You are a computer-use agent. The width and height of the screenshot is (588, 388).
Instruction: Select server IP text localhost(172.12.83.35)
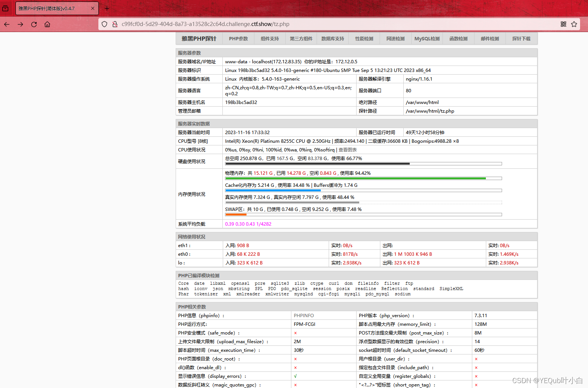point(277,62)
